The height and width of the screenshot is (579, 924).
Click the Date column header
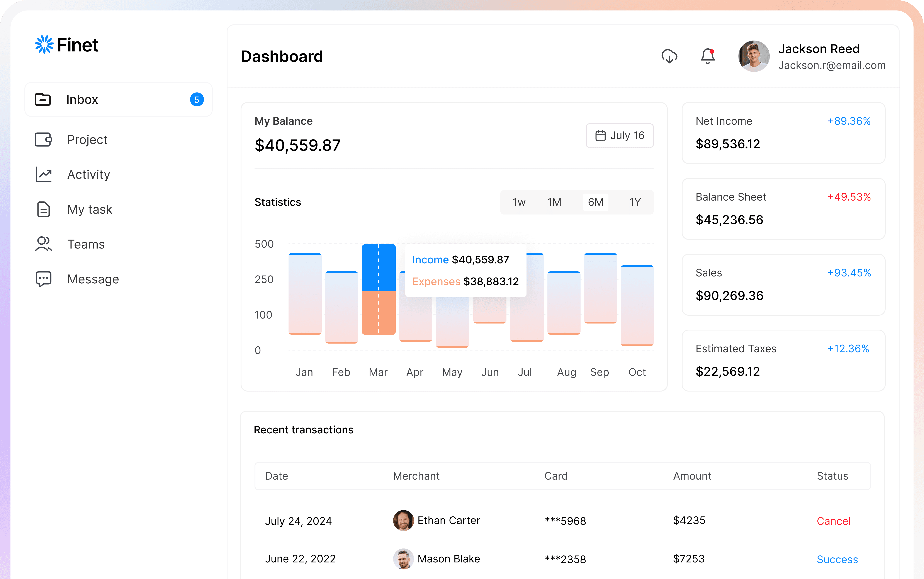(x=277, y=476)
